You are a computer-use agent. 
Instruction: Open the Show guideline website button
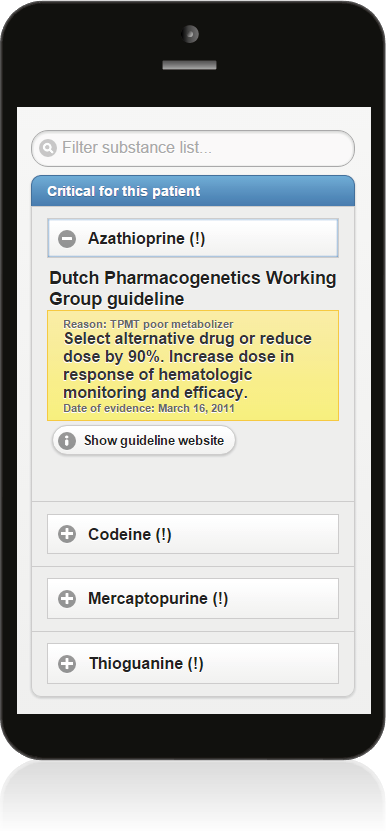click(x=143, y=440)
